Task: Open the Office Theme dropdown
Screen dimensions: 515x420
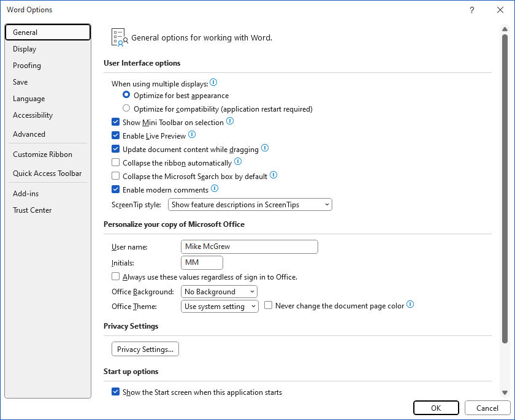Action: [x=219, y=307]
